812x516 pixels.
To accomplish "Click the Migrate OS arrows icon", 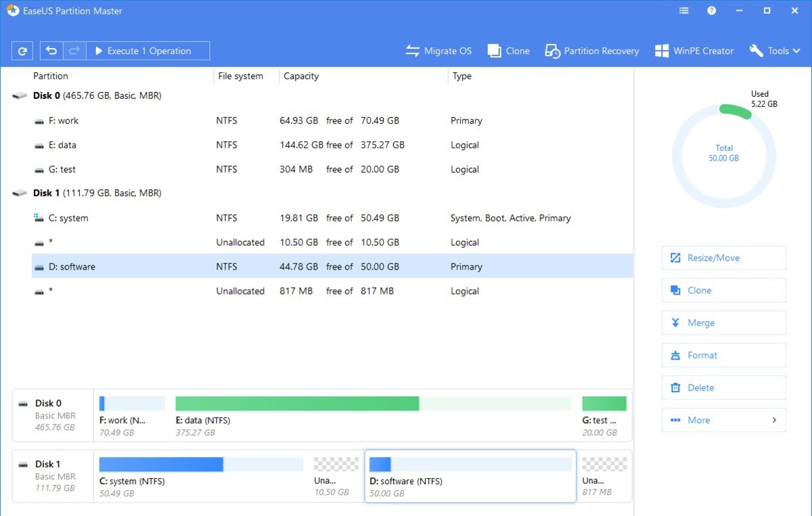I will pyautogui.click(x=413, y=51).
